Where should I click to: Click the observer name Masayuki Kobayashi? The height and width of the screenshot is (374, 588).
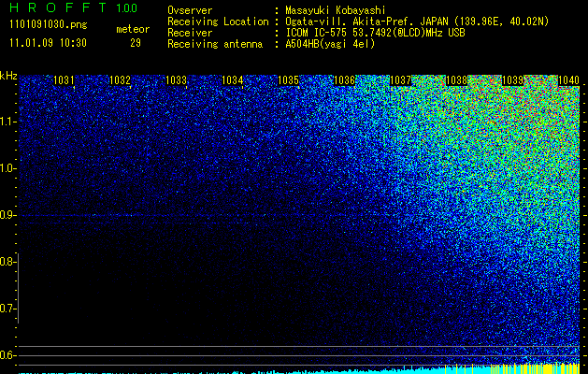[336, 11]
